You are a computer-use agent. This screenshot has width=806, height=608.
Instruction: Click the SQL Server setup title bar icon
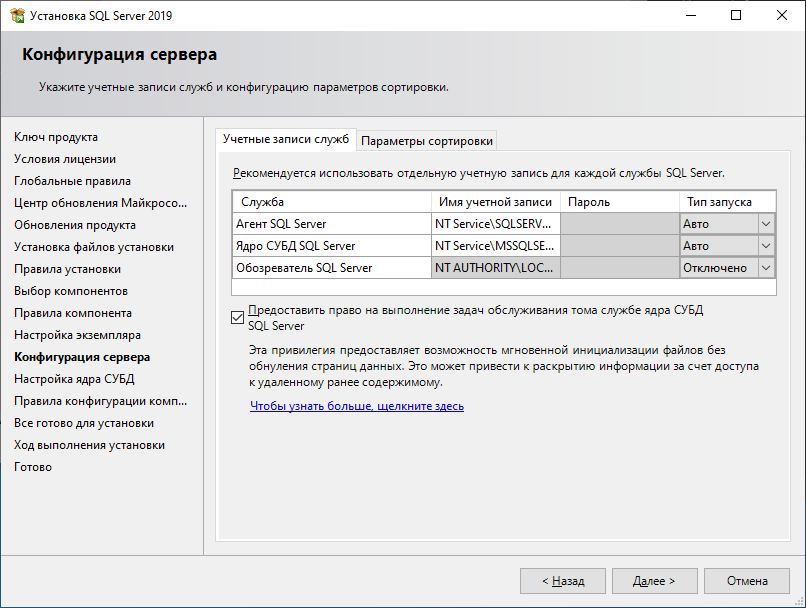tap(17, 15)
